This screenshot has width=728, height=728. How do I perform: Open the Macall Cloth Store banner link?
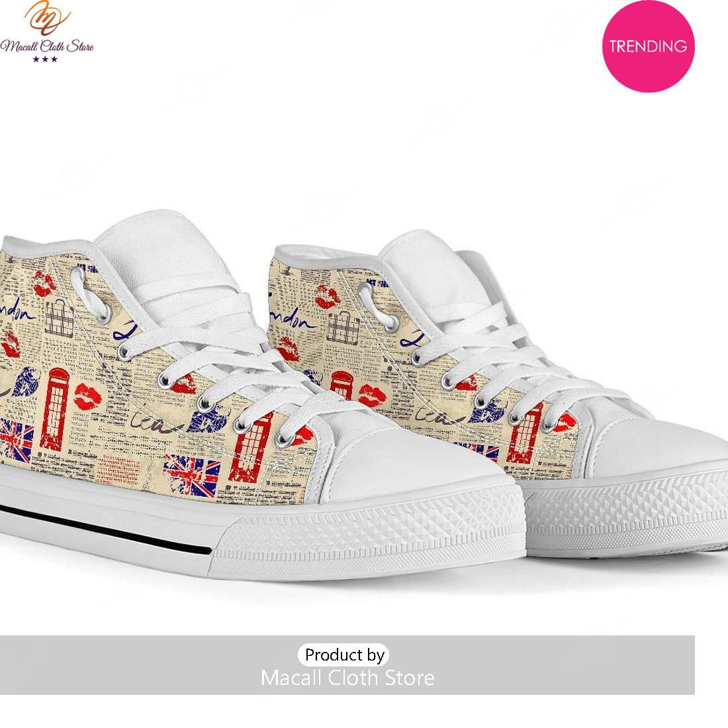[347, 678]
